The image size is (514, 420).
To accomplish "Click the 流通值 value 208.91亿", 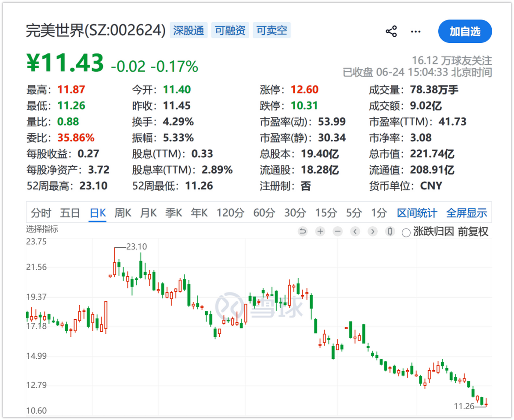I will coord(432,170).
